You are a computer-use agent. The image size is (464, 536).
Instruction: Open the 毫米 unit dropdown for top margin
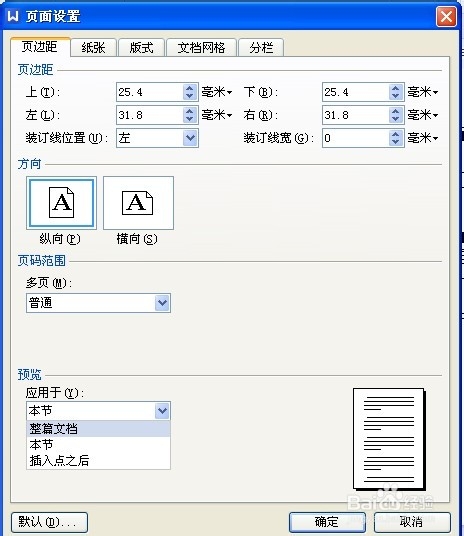(217, 92)
